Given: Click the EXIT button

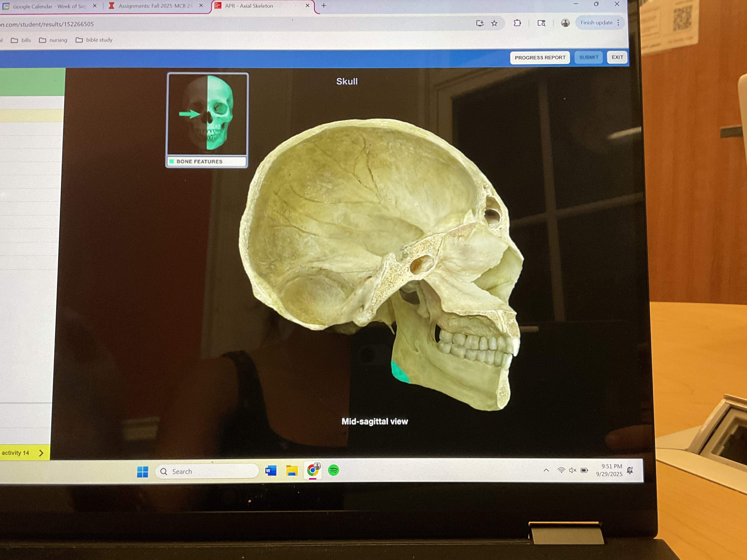Looking at the screenshot, I should (617, 57).
